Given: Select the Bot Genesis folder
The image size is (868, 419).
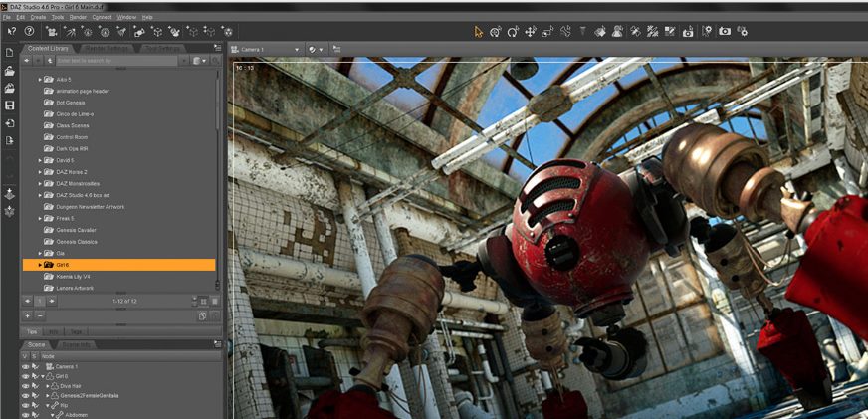Looking at the screenshot, I should click(71, 103).
